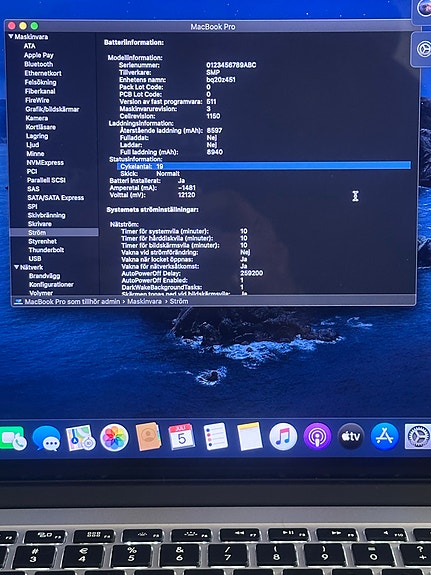Open Messages app in the Dock
This screenshot has width=431, height=575.
pyautogui.click(x=46, y=438)
